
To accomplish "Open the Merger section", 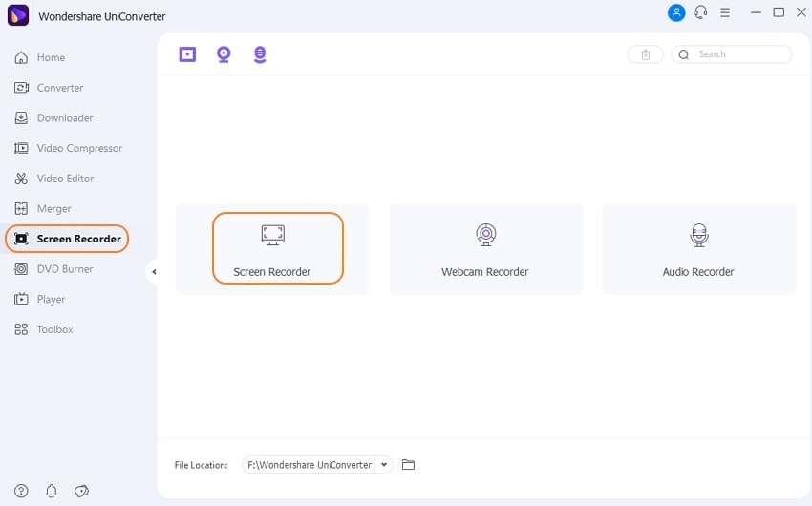I will pyautogui.click(x=43, y=209).
